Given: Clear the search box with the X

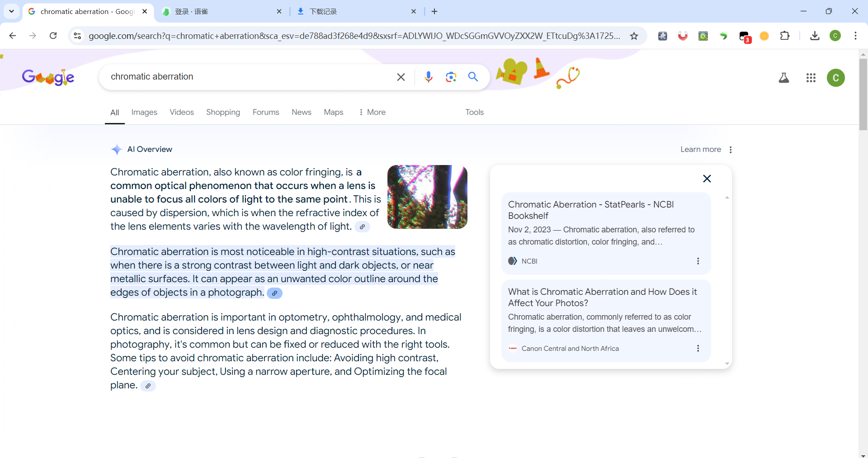Looking at the screenshot, I should pyautogui.click(x=401, y=77).
